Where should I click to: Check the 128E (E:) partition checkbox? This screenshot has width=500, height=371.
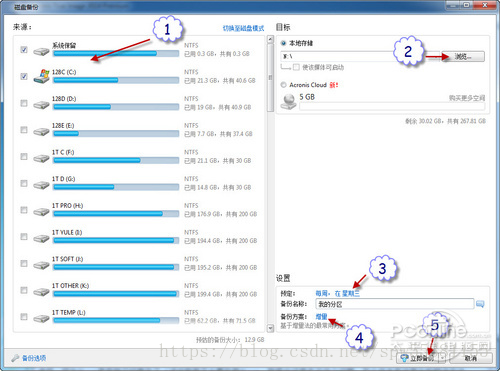tap(24, 130)
